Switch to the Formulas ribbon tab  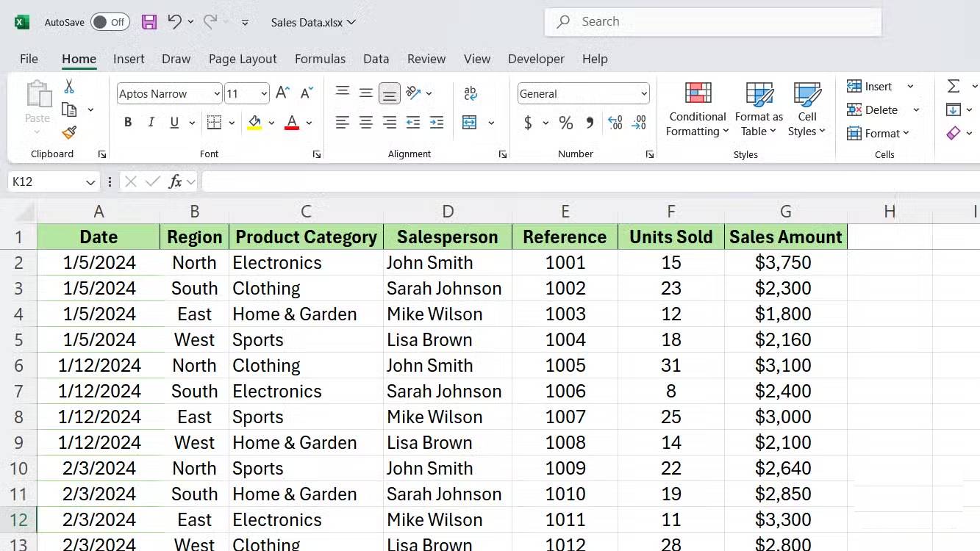pos(320,59)
